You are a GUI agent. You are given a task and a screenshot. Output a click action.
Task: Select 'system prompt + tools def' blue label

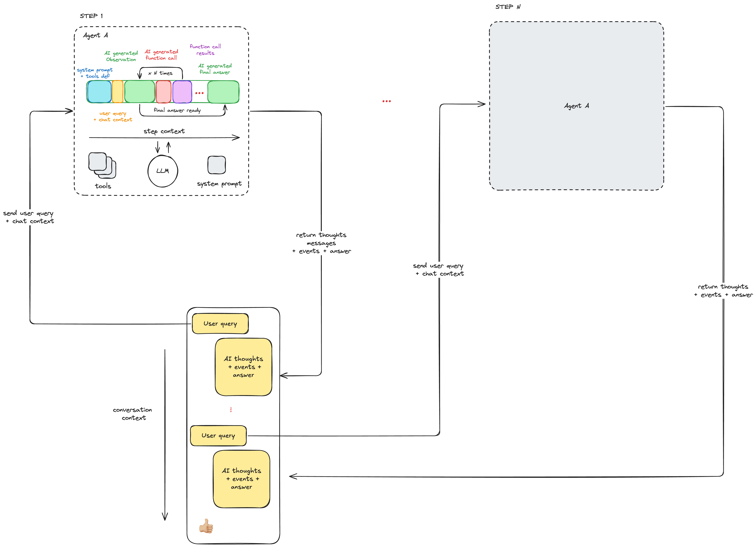coord(95,73)
